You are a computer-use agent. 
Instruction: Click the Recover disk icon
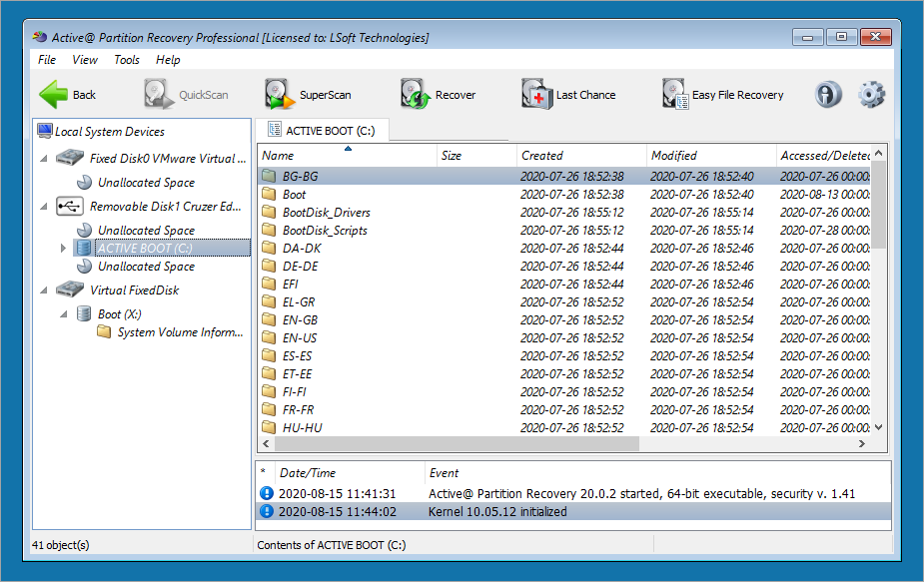416,94
